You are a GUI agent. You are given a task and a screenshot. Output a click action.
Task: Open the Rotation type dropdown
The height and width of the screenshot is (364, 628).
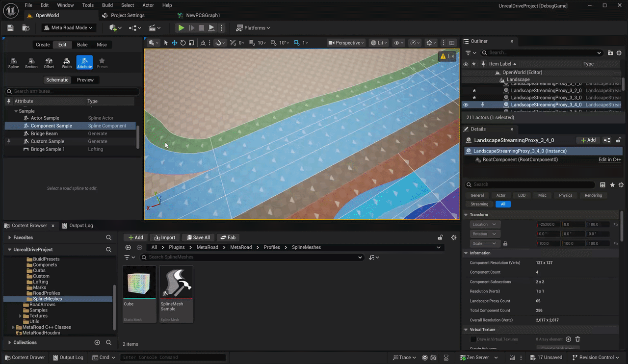click(x=485, y=234)
